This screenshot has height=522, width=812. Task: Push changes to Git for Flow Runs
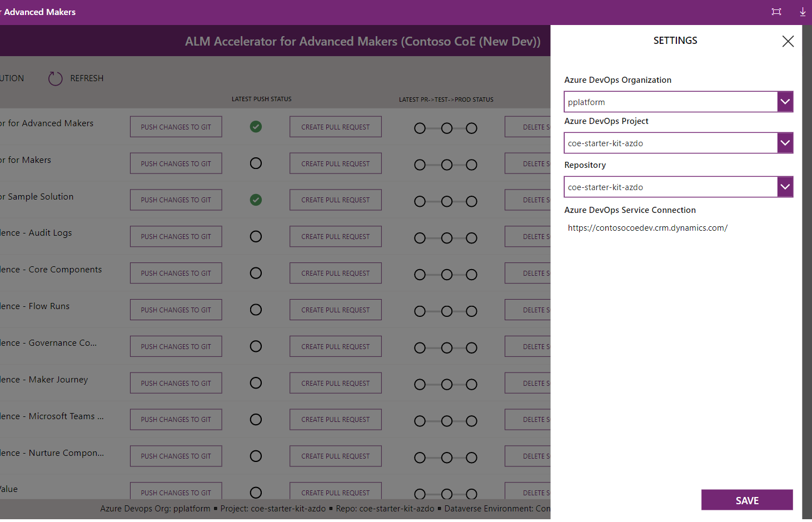click(176, 310)
